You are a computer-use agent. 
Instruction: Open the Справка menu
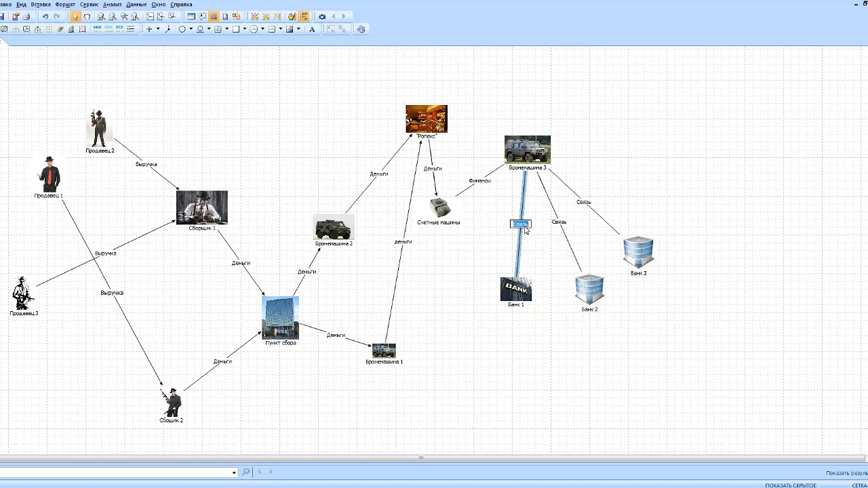(181, 4)
